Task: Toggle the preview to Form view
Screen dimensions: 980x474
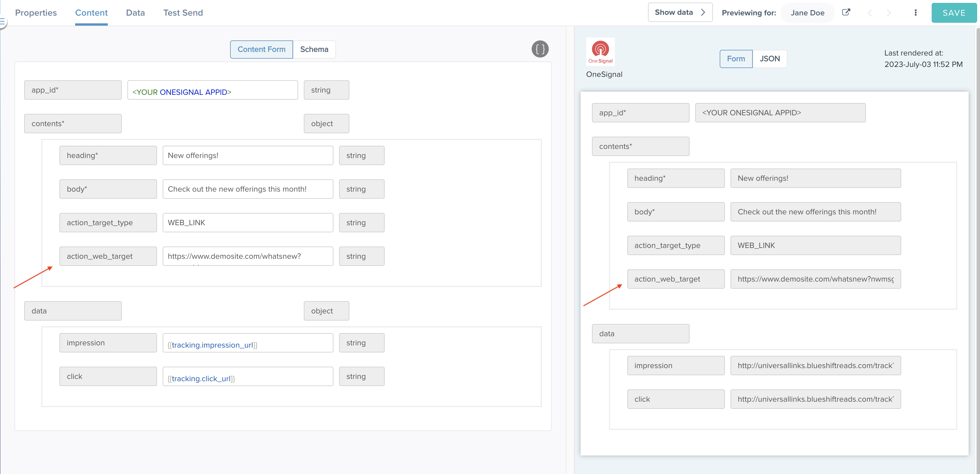Action: (x=735, y=59)
